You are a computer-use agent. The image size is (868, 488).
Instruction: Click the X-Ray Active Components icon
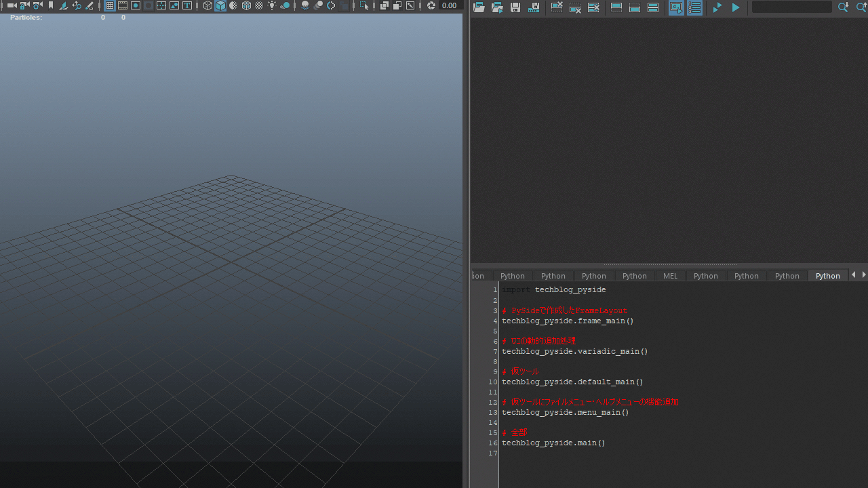coord(397,5)
